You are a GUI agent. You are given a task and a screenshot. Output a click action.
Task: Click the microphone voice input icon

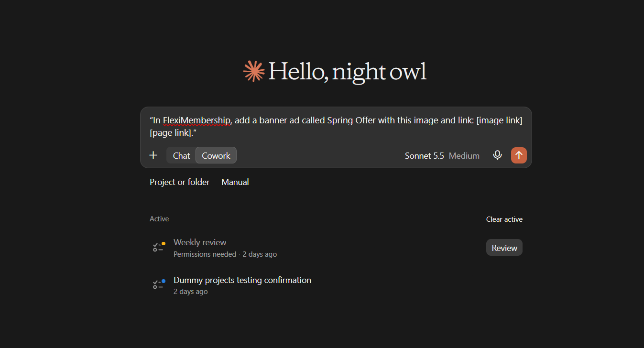point(497,155)
